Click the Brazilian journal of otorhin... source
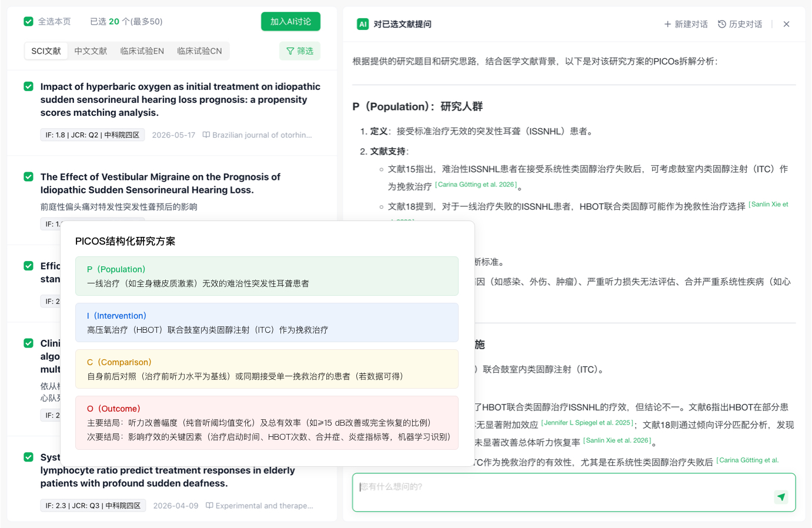 [262, 135]
